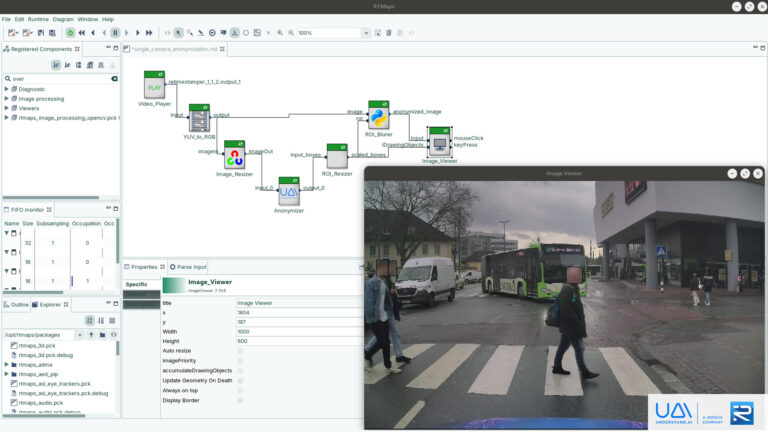Image resolution: width=768 pixels, height=432 pixels.
Task: Click the Anonymizer UAI component
Action: pos(289,190)
